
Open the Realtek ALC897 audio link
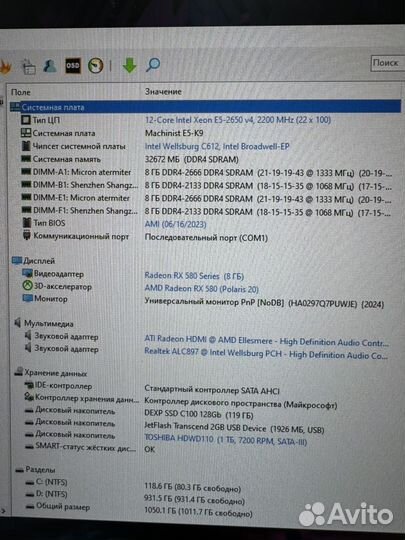[x=266, y=354]
